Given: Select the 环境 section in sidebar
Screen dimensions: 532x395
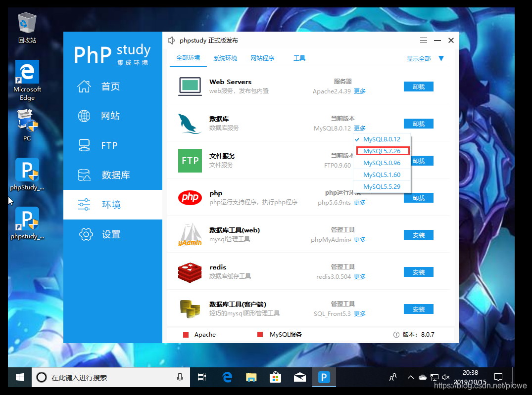Looking at the screenshot, I should (x=113, y=205).
